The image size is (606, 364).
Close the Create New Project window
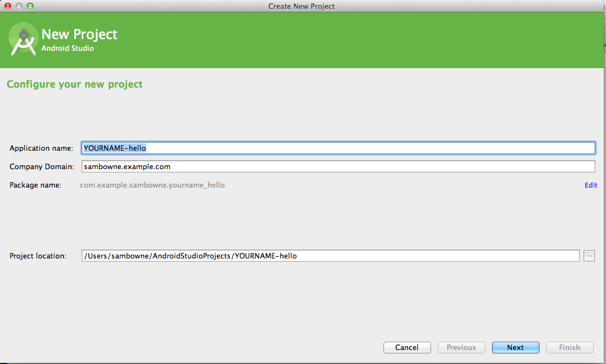(8, 6)
